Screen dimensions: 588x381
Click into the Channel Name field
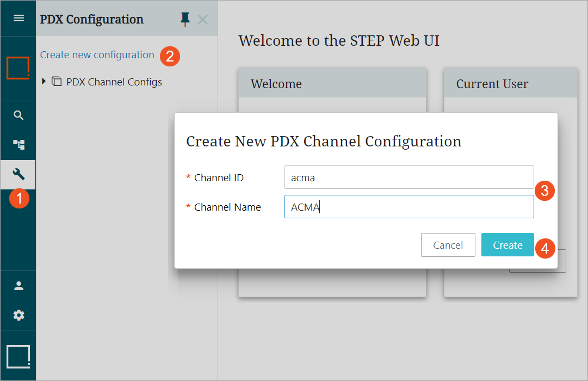[409, 206]
